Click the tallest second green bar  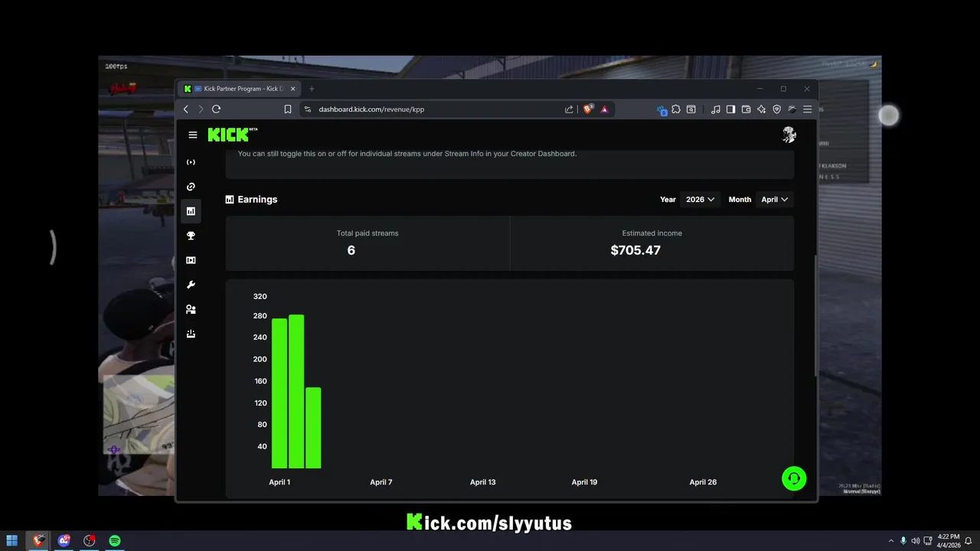pos(296,392)
